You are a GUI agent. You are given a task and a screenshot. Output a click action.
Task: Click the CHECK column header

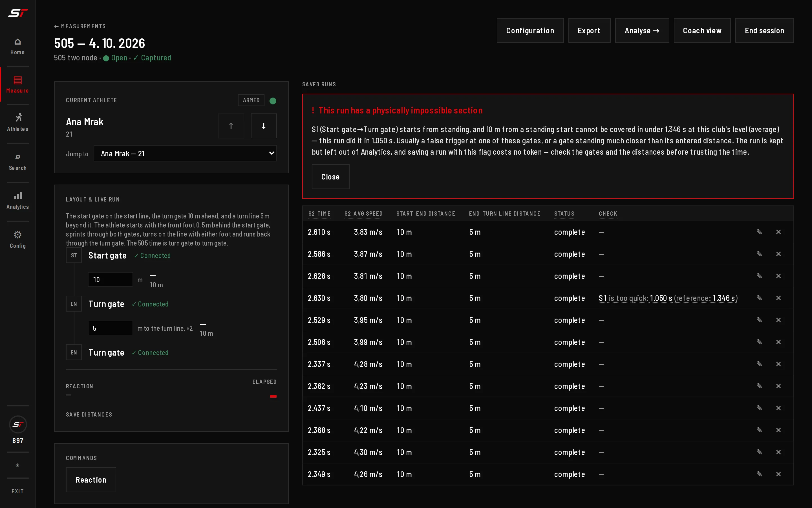tap(608, 214)
